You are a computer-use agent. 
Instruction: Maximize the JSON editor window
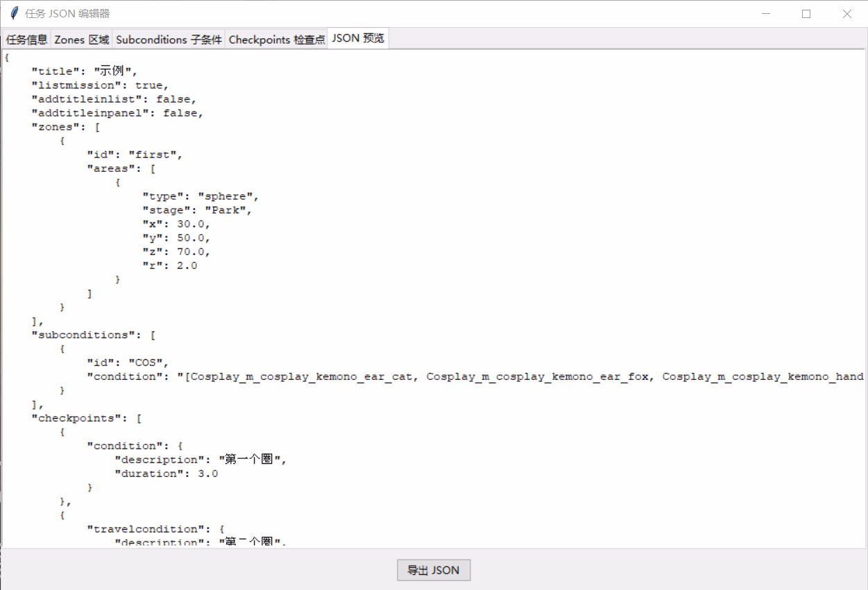pyautogui.click(x=806, y=14)
